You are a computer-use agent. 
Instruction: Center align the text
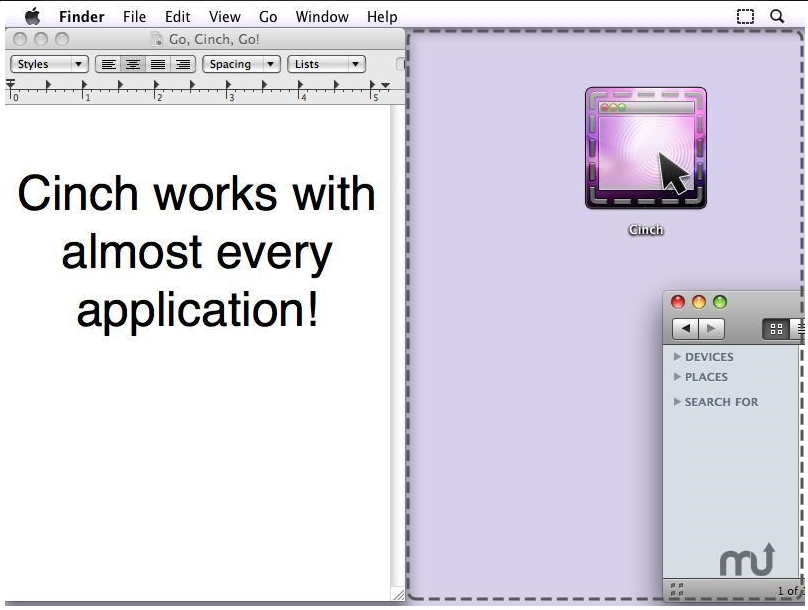point(133,64)
